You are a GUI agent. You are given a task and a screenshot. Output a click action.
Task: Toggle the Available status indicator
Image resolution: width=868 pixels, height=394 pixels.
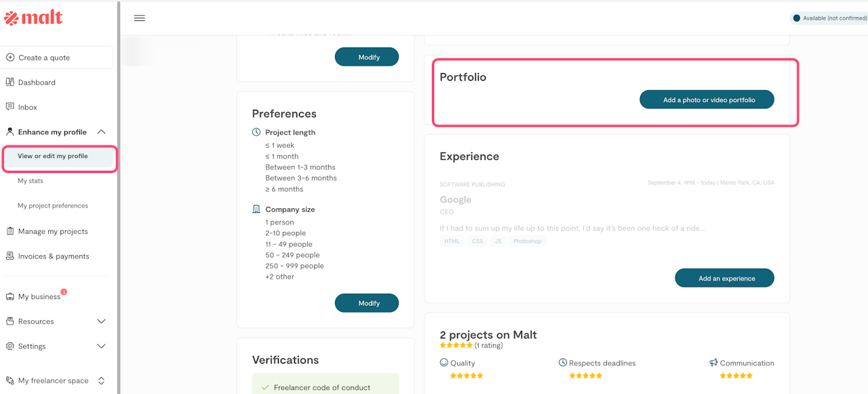click(x=797, y=18)
